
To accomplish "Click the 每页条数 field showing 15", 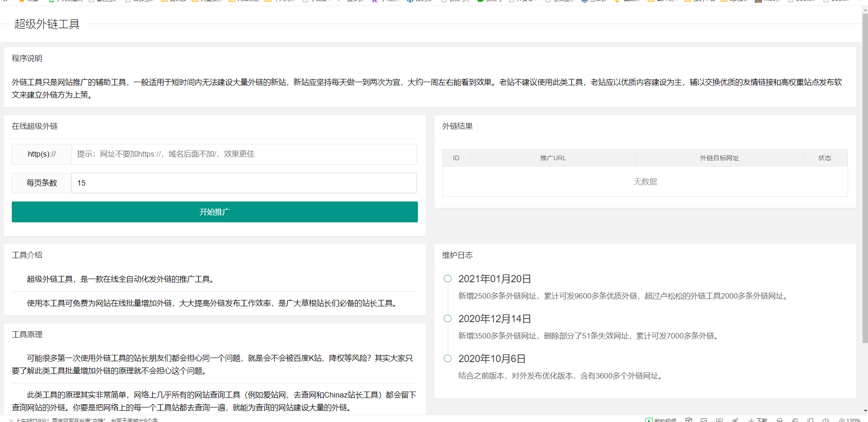I will [x=244, y=183].
